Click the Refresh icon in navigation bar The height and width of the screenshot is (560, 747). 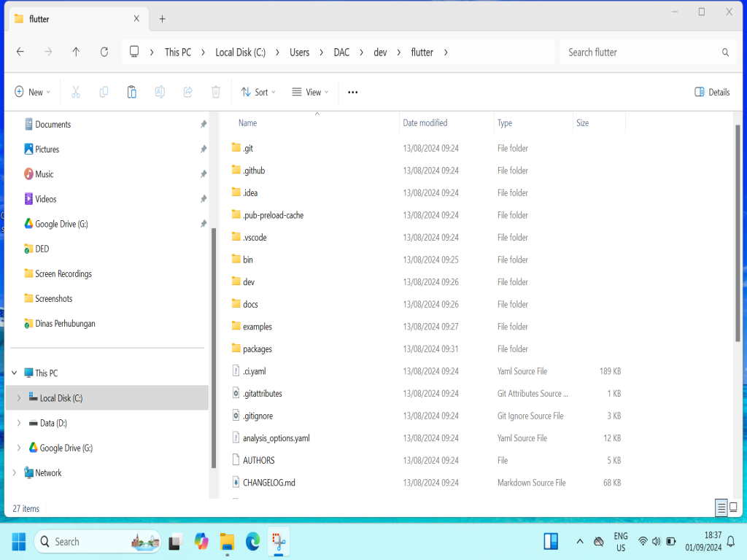pyautogui.click(x=104, y=52)
